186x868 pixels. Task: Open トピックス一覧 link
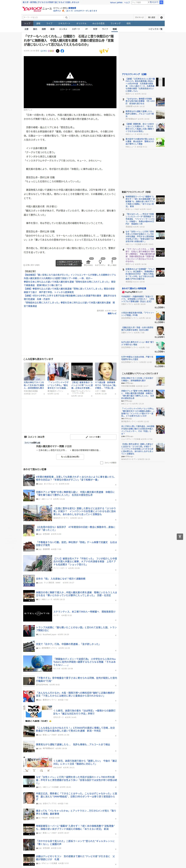pyautogui.click(x=155, y=29)
